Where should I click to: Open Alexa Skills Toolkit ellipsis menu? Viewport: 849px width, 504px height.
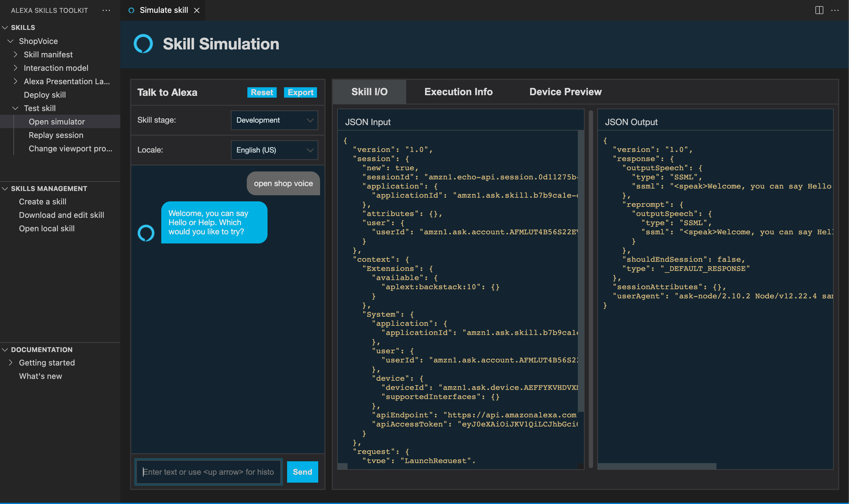(106, 10)
